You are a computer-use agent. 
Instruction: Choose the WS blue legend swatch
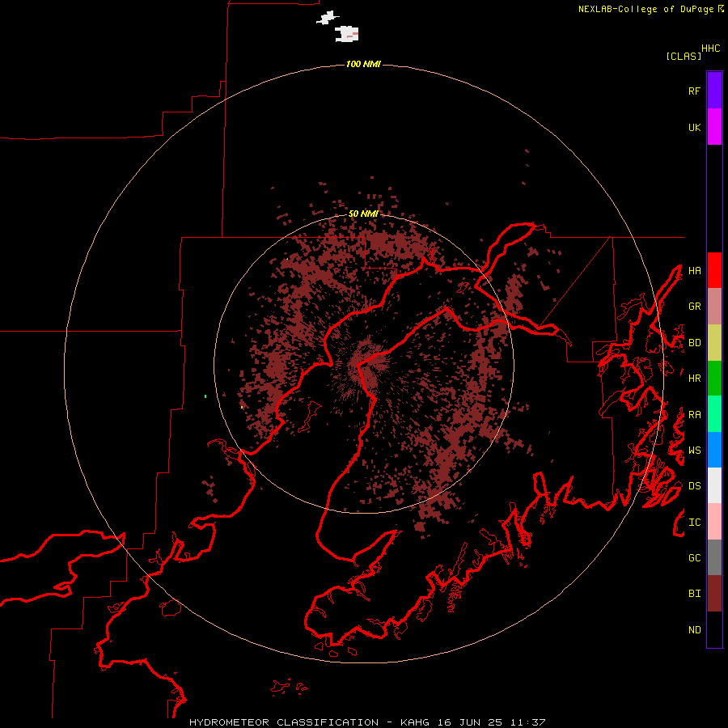point(714,450)
